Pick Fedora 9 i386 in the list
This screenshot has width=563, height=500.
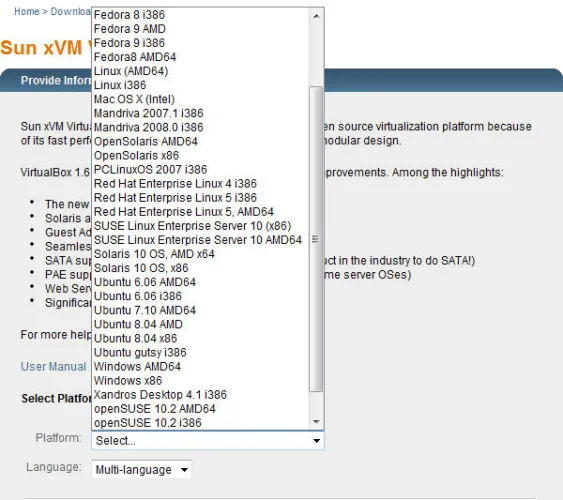pyautogui.click(x=200, y=43)
